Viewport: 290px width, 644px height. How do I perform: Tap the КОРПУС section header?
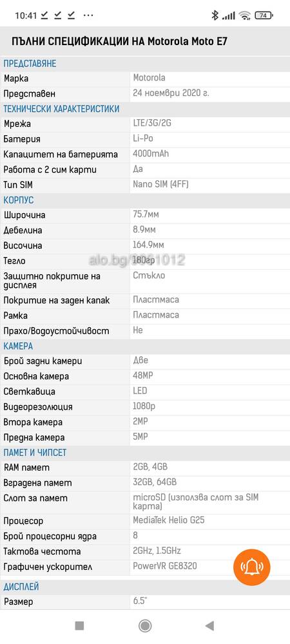tap(19, 200)
